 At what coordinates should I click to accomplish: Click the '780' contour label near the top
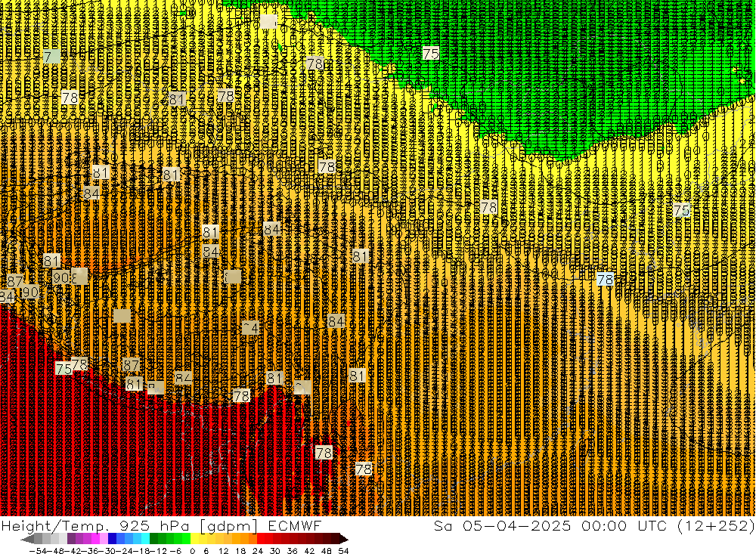[x=316, y=63]
